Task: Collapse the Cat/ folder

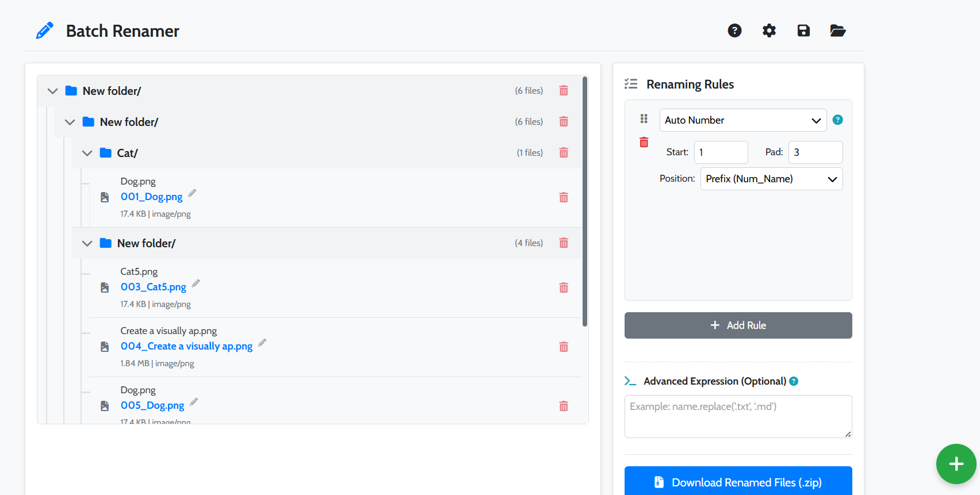Action: [x=87, y=153]
